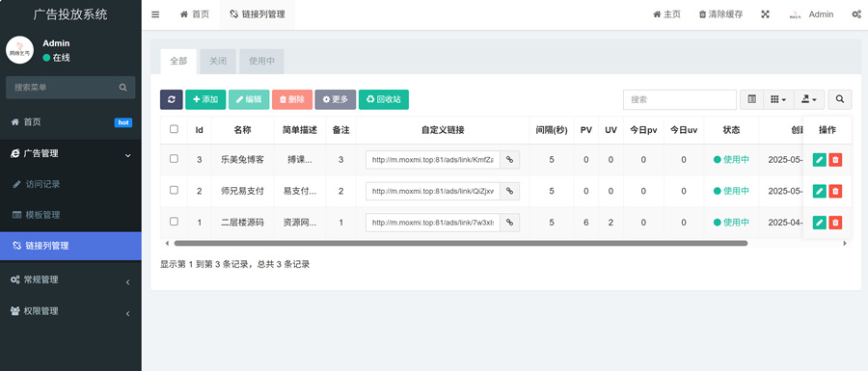Click the search menu magnifier icon in sidebar
Viewport: 868px width, 371px height.
122,88
